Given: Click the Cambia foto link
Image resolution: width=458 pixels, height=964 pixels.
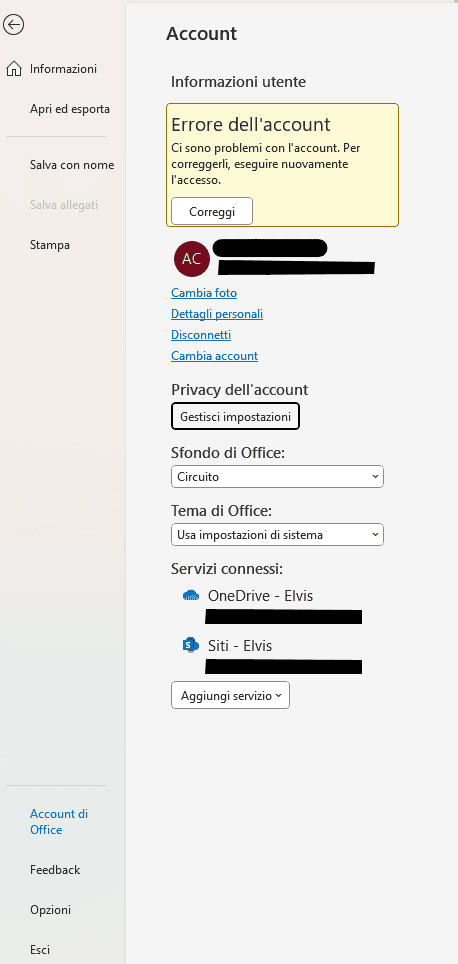Looking at the screenshot, I should click(204, 293).
